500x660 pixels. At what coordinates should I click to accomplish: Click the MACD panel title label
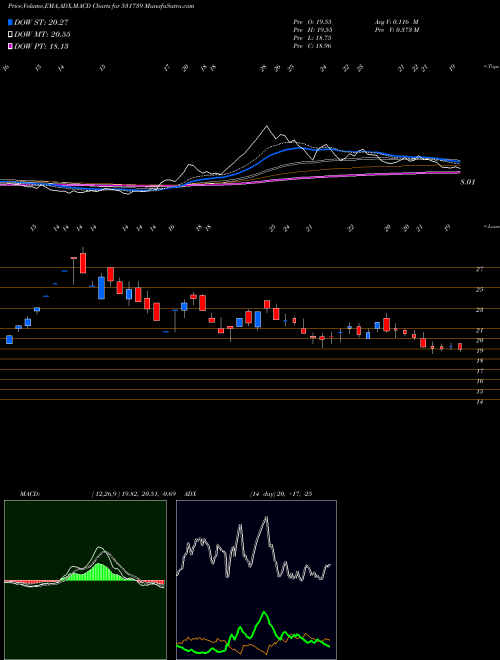29,493
